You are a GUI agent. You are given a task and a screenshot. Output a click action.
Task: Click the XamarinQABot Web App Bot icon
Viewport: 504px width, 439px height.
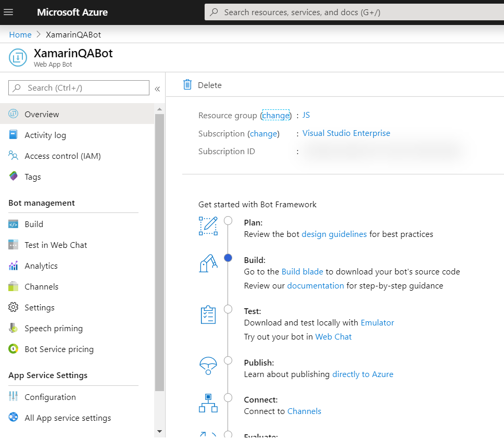18,57
